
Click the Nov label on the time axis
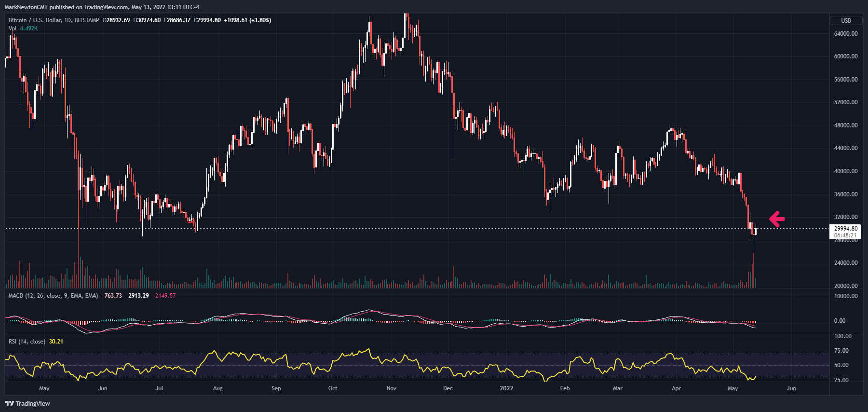392,388
